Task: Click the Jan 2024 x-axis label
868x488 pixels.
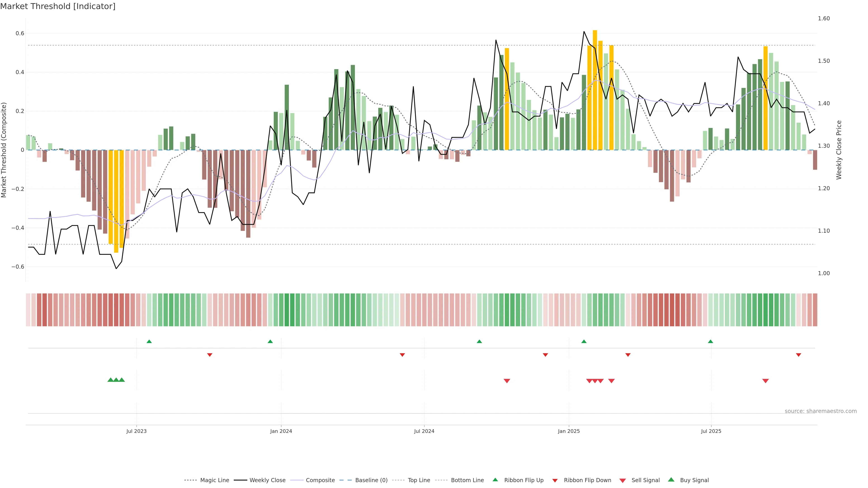Action: point(281,431)
